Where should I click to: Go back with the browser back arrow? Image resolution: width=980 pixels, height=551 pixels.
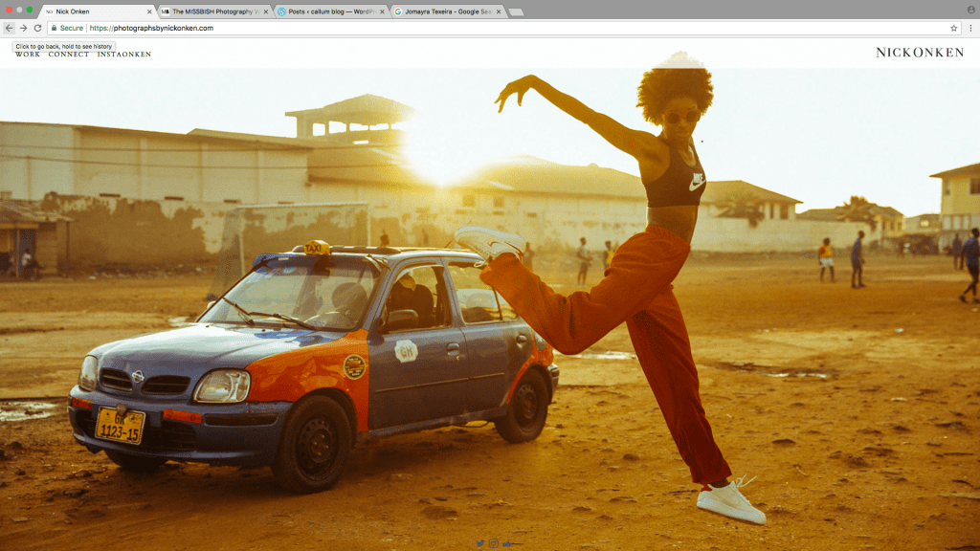(9, 28)
